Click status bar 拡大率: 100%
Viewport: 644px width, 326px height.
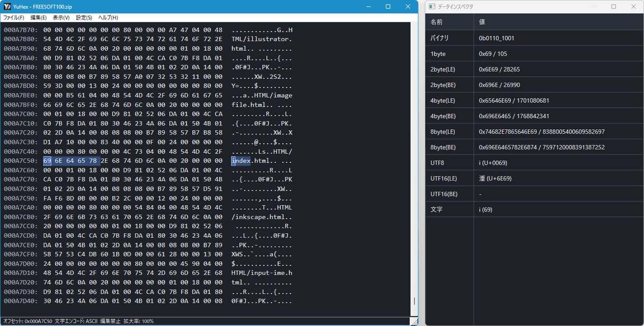tap(138, 321)
